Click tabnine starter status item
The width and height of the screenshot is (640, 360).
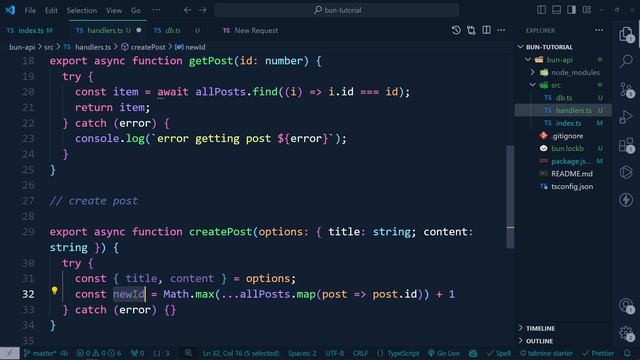point(546,353)
